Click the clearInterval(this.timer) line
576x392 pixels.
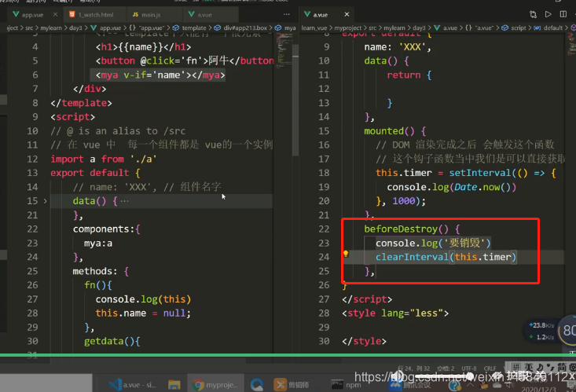tap(446, 257)
